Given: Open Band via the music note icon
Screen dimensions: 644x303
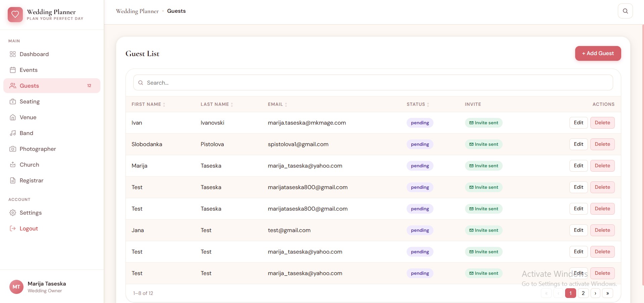Looking at the screenshot, I should (x=13, y=133).
